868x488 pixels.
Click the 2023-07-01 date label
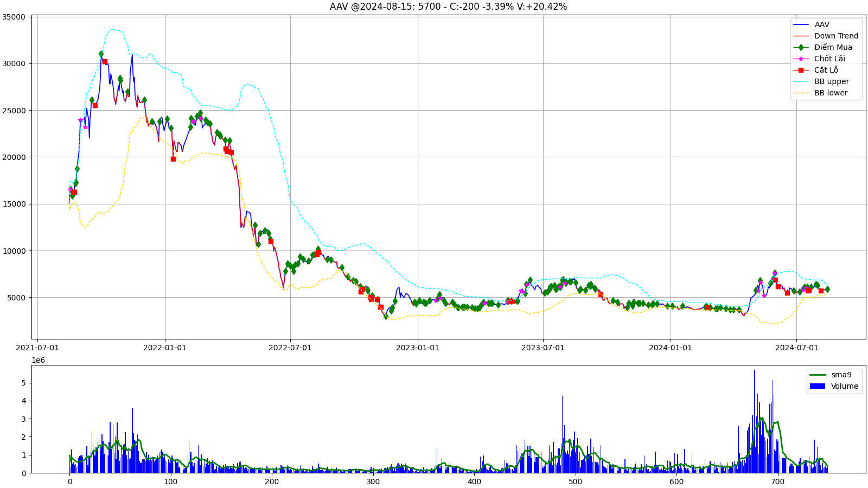pos(543,348)
